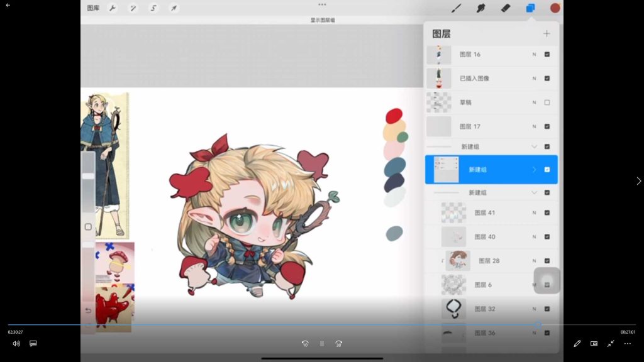Collapse the 新建组 group above 图层 41
The image size is (644, 362).
[x=535, y=193]
